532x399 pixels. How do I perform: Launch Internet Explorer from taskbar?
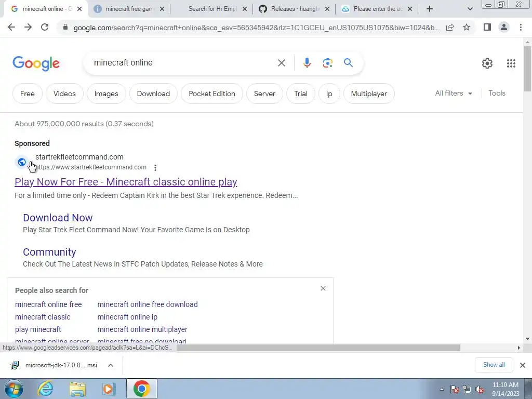(x=45, y=389)
